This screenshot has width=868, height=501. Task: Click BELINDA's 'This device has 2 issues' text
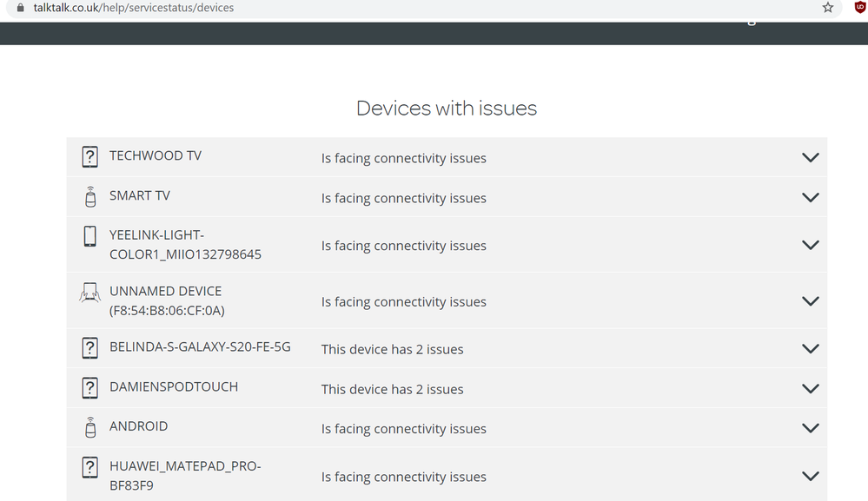pos(393,349)
